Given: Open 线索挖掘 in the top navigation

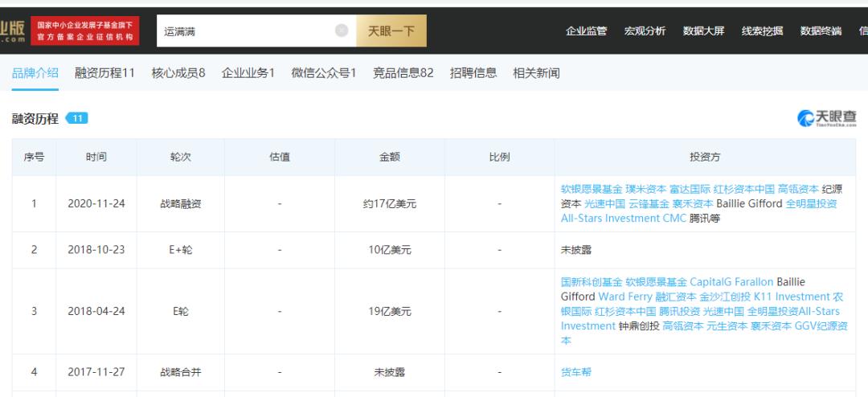Looking at the screenshot, I should 762,31.
